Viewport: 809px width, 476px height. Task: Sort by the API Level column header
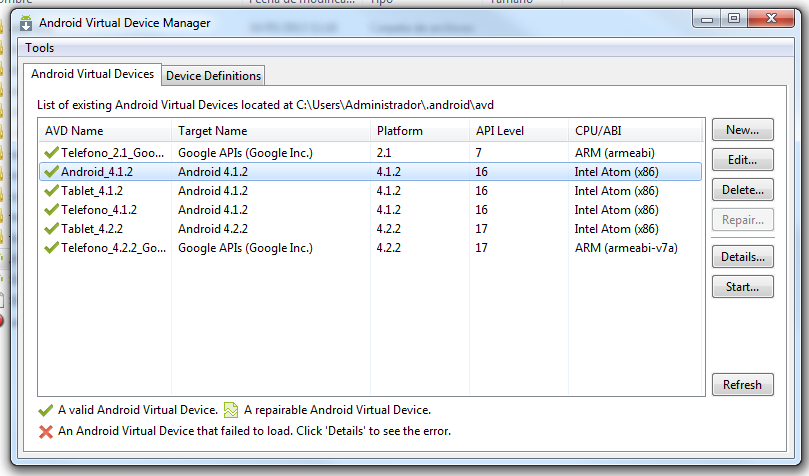[x=519, y=131]
